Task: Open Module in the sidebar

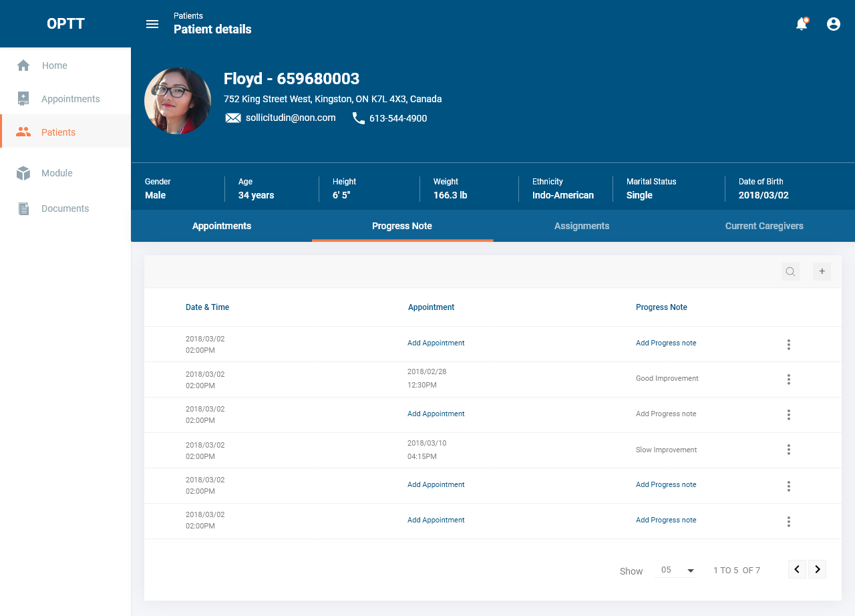Action: tap(57, 173)
